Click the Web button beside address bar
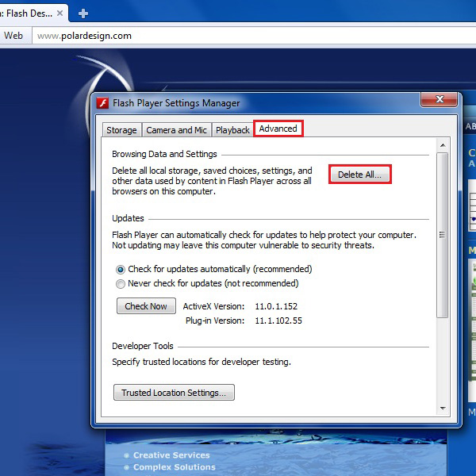This screenshot has height=476, width=476. (x=13, y=36)
